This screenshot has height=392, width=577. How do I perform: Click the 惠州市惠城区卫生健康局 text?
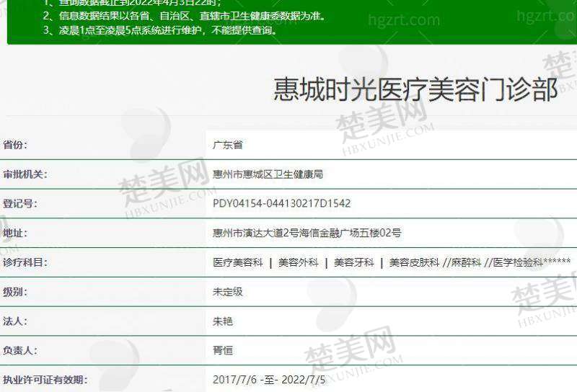tap(268, 174)
